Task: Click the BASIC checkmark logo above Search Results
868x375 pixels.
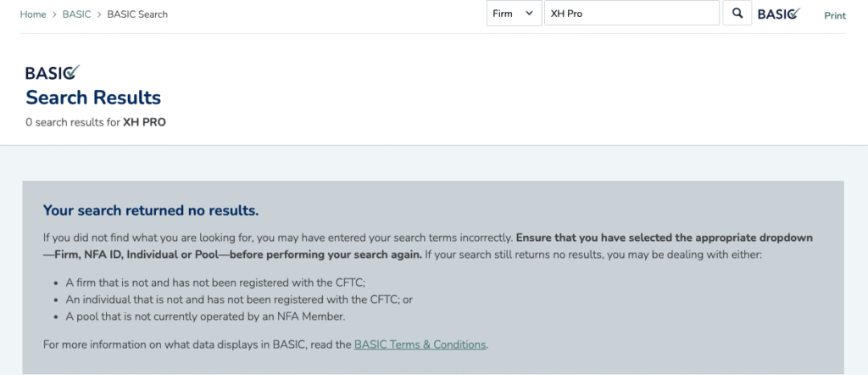Action: click(x=53, y=73)
